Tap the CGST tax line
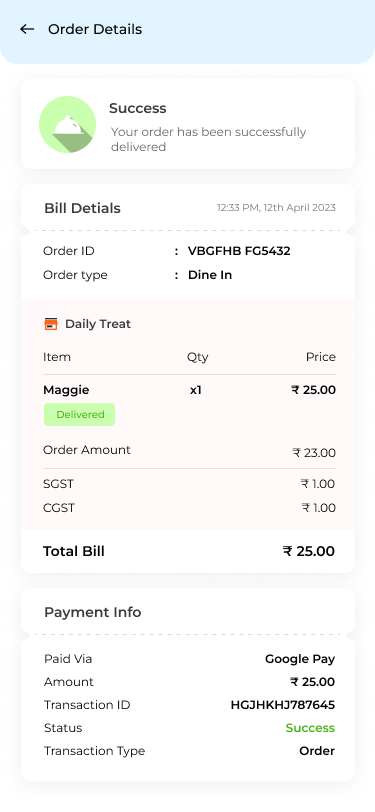The height and width of the screenshot is (812, 375). [x=189, y=508]
